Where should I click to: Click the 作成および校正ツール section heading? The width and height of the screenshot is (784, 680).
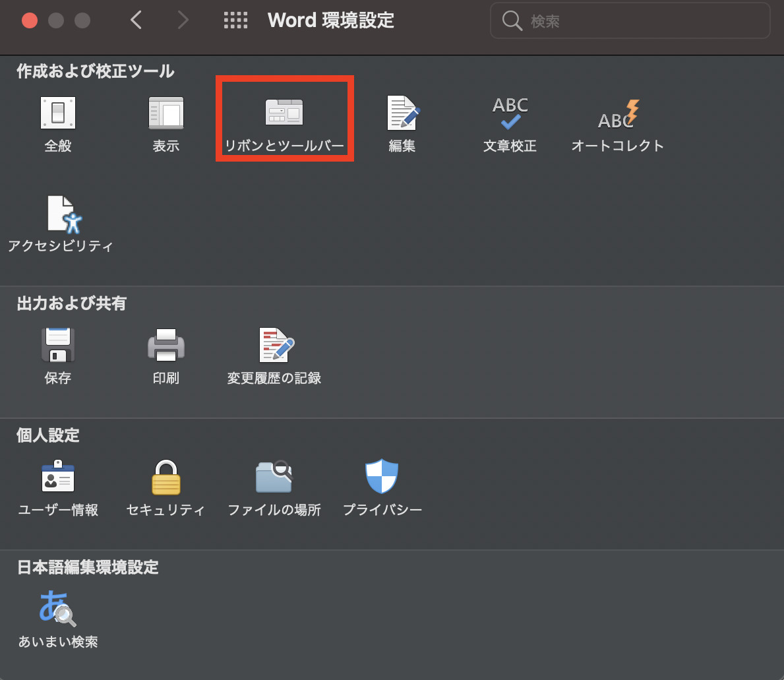96,71
